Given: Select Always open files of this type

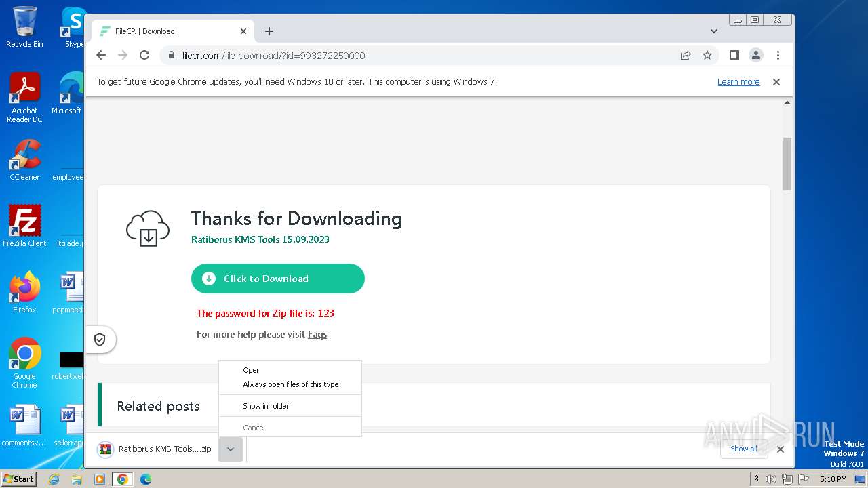Looking at the screenshot, I should (x=290, y=384).
